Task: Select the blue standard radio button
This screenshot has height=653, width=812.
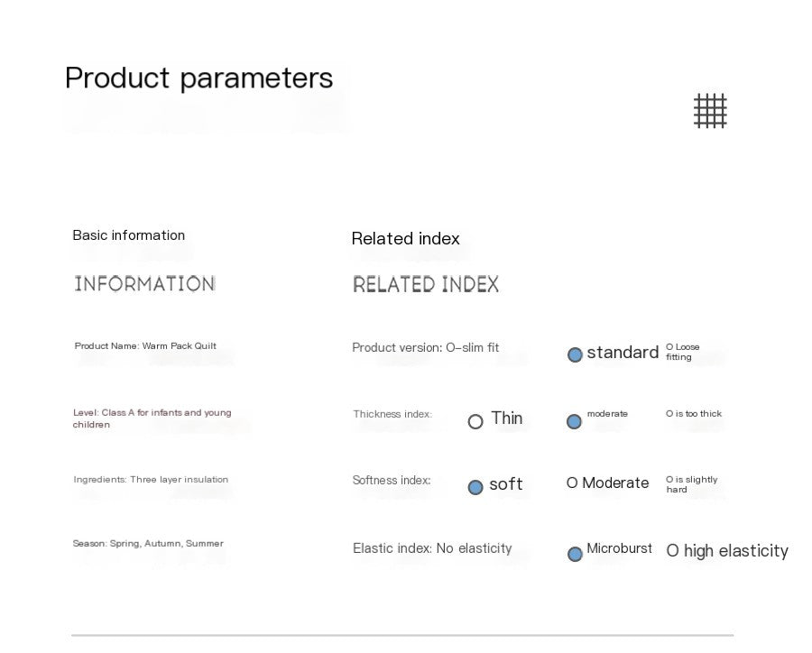Action: point(575,354)
